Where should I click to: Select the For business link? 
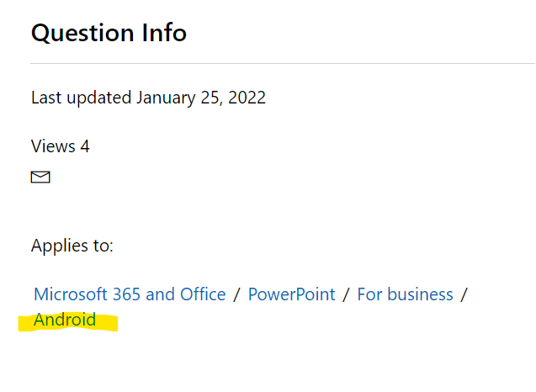point(405,294)
